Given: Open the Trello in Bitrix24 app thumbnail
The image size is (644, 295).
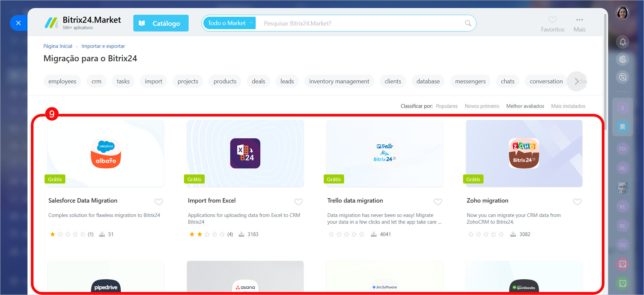Looking at the screenshot, I should click(x=385, y=153).
